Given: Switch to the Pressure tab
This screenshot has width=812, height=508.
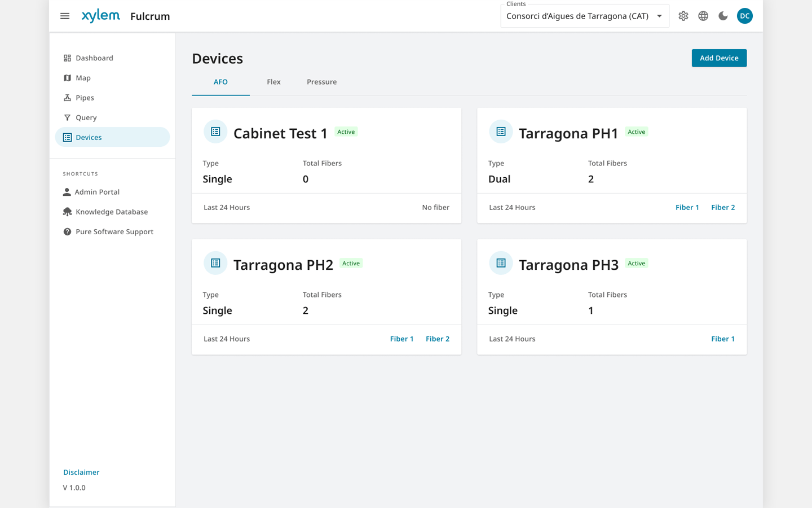Looking at the screenshot, I should coord(321,82).
